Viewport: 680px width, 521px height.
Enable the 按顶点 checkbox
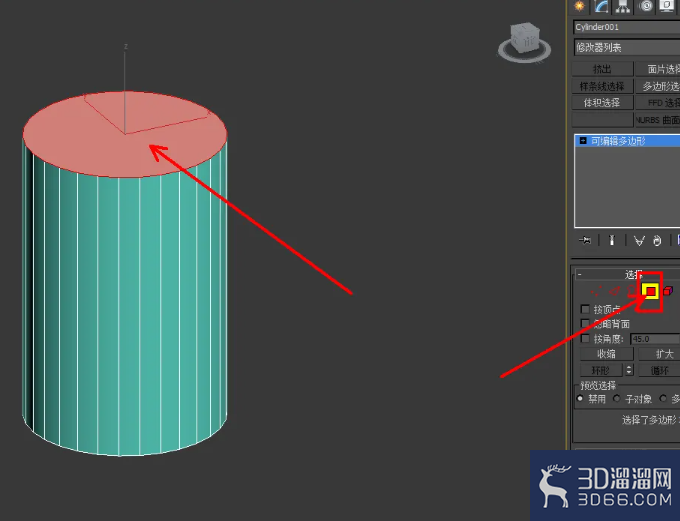point(585,309)
